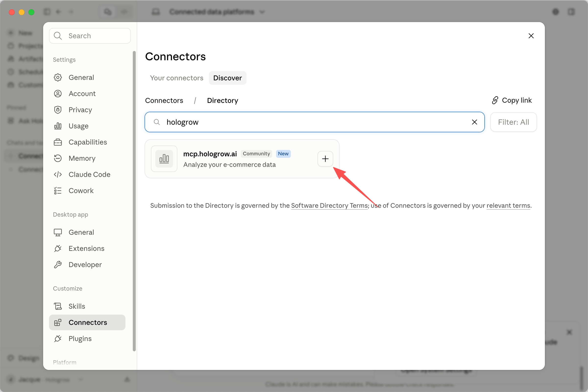Expand Connected data platforms title dropdown
The width and height of the screenshot is (588, 392).
tap(262, 12)
